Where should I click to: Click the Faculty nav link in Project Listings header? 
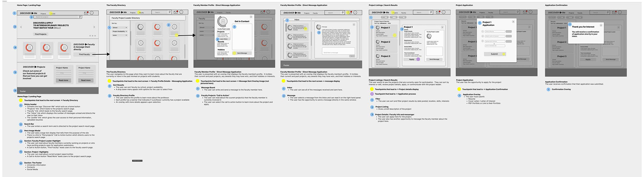tap(404, 13)
